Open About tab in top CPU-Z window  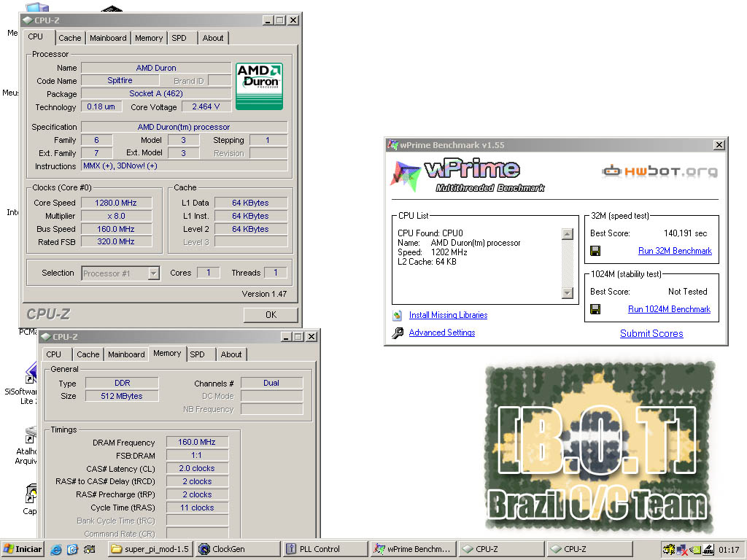pyautogui.click(x=213, y=38)
